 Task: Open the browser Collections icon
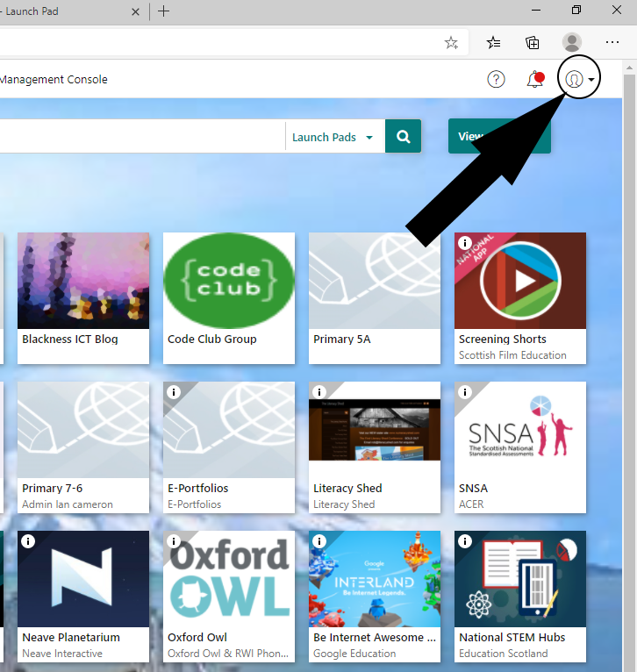point(533,42)
